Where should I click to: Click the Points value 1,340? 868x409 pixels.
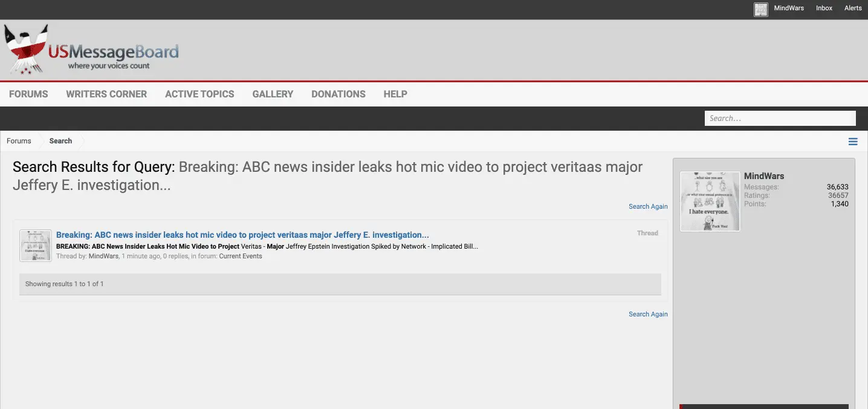point(840,204)
